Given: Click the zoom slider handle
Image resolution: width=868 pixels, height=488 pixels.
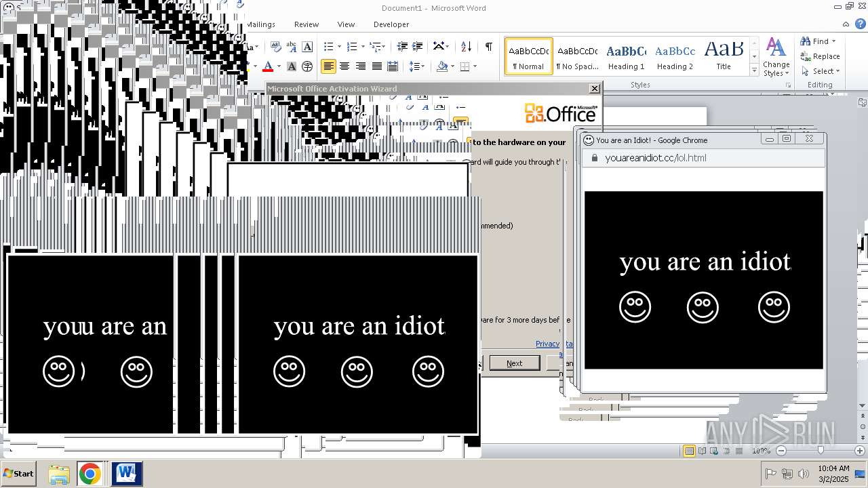Looking at the screenshot, I should tap(821, 451).
